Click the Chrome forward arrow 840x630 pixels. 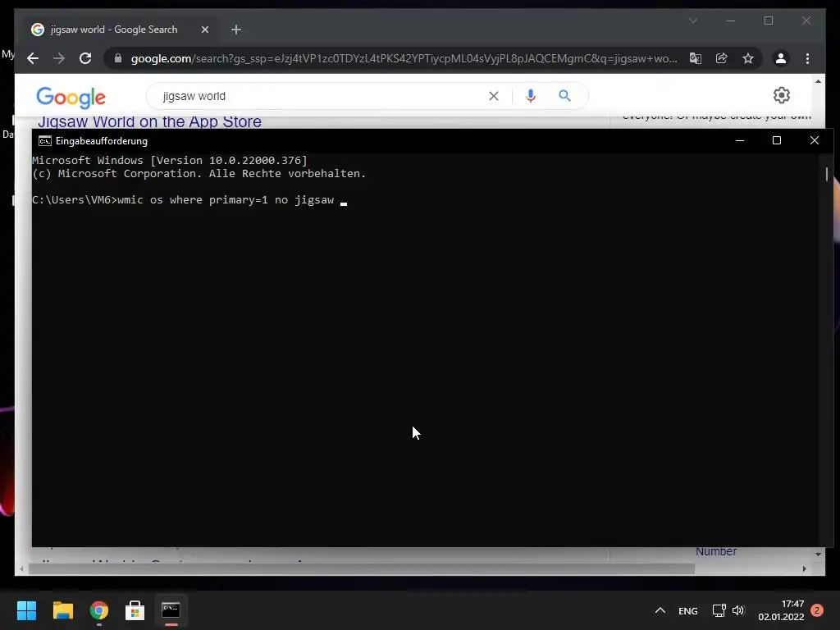click(x=59, y=58)
